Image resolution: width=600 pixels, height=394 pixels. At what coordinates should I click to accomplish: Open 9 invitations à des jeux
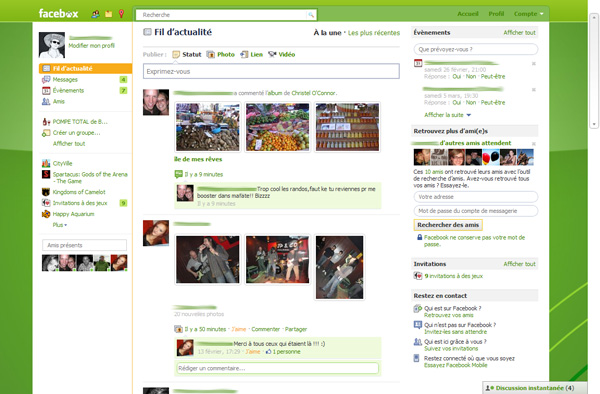453,276
